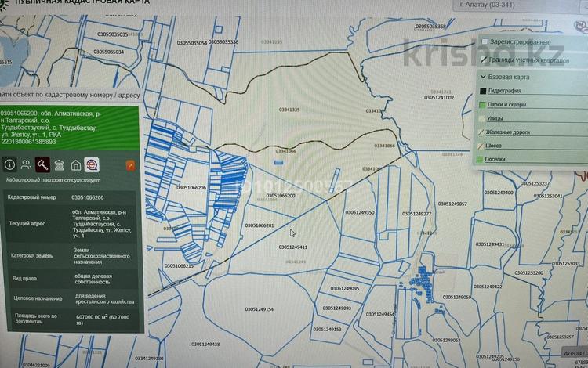Image resolution: width=588 pixels, height=368 pixels.
Task: Open the eGov chat bubble icon
Action: point(92,164)
